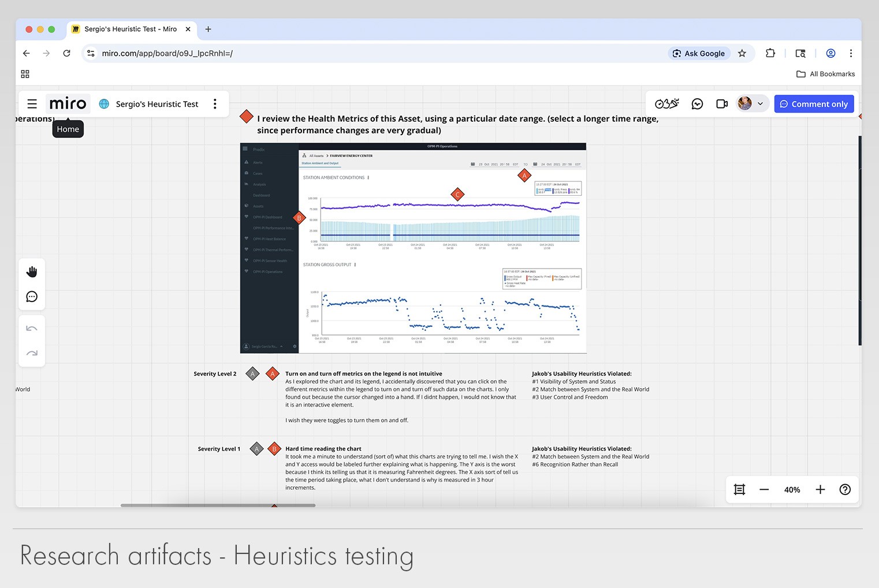This screenshot has height=588, width=879.
Task: Click the site information icon in address bar
Action: (x=91, y=53)
